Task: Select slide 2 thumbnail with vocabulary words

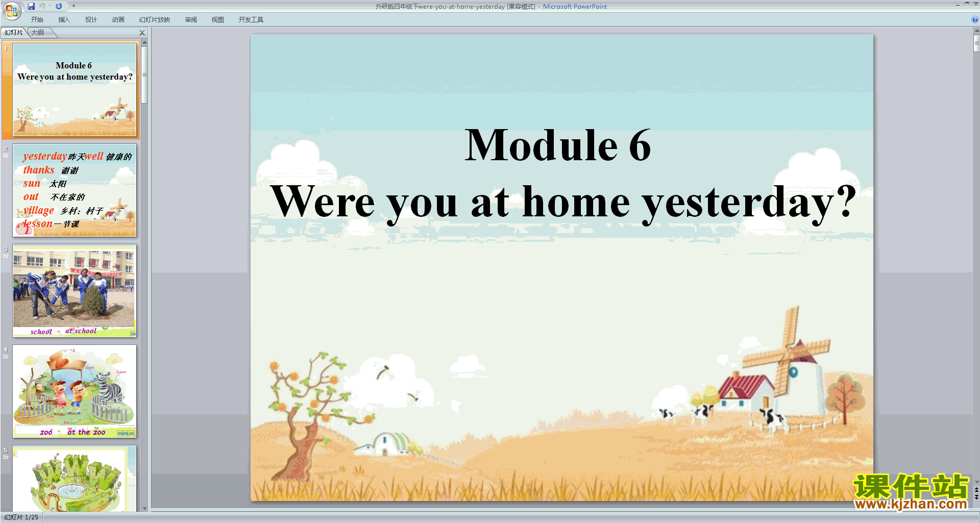Action: [x=75, y=190]
